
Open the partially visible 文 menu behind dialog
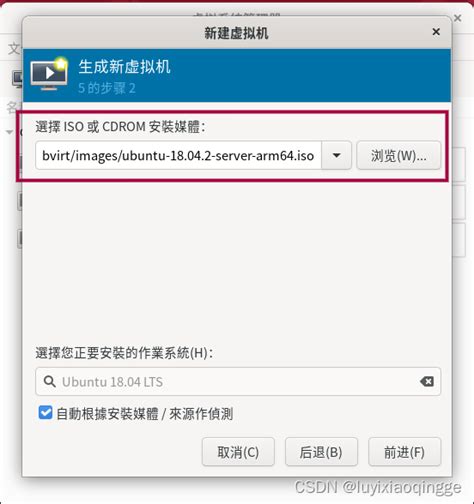click(14, 49)
